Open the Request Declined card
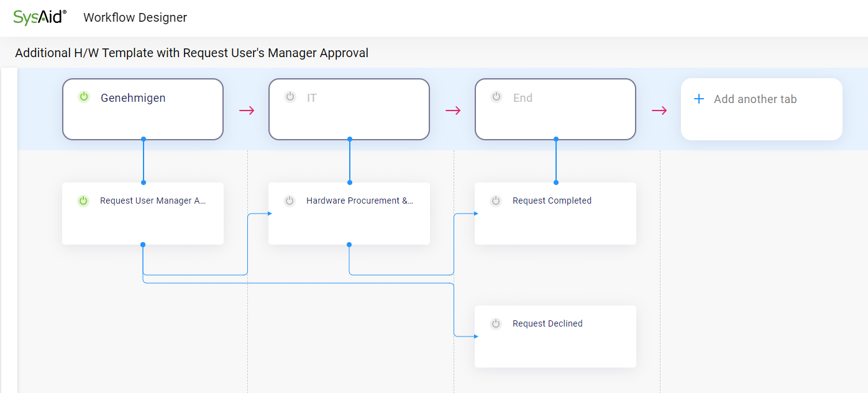This screenshot has height=393, width=868. pos(555,337)
